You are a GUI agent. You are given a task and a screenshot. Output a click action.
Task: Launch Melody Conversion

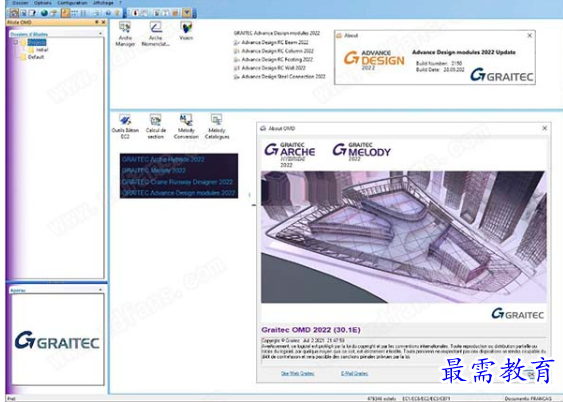pyautogui.click(x=186, y=127)
